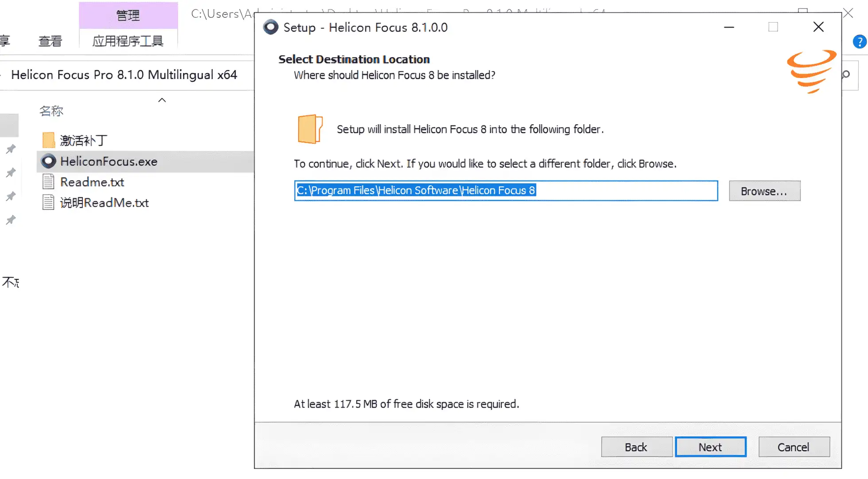The height and width of the screenshot is (479, 868).
Task: Open the 管理 ribbon tab
Action: click(x=128, y=16)
